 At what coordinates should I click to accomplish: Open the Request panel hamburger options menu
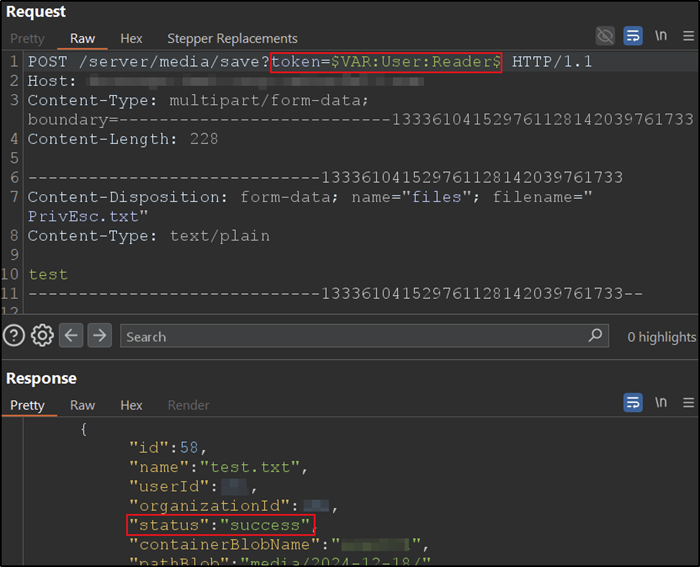point(687,37)
